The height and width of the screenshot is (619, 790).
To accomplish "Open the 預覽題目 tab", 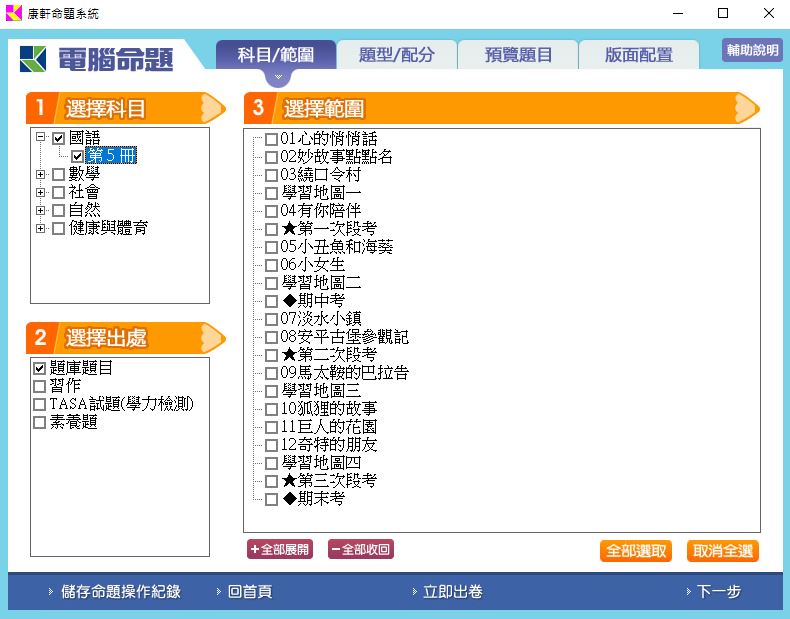I will pos(518,54).
